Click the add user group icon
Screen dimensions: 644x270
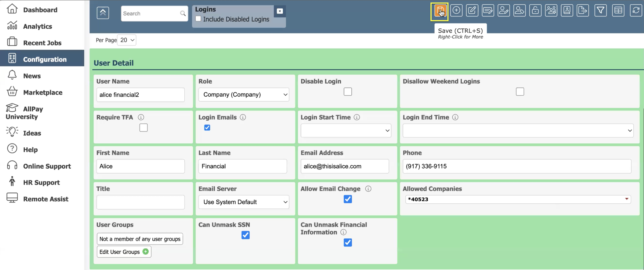551,11
